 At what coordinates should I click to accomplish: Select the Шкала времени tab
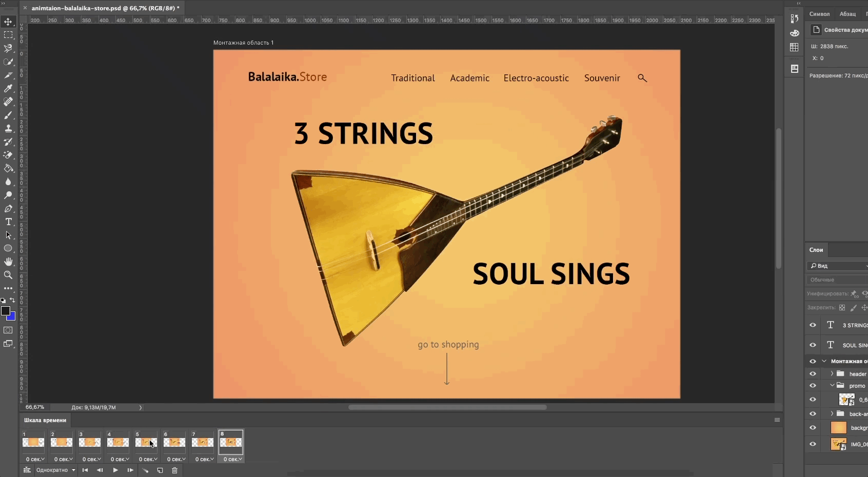[x=45, y=420]
